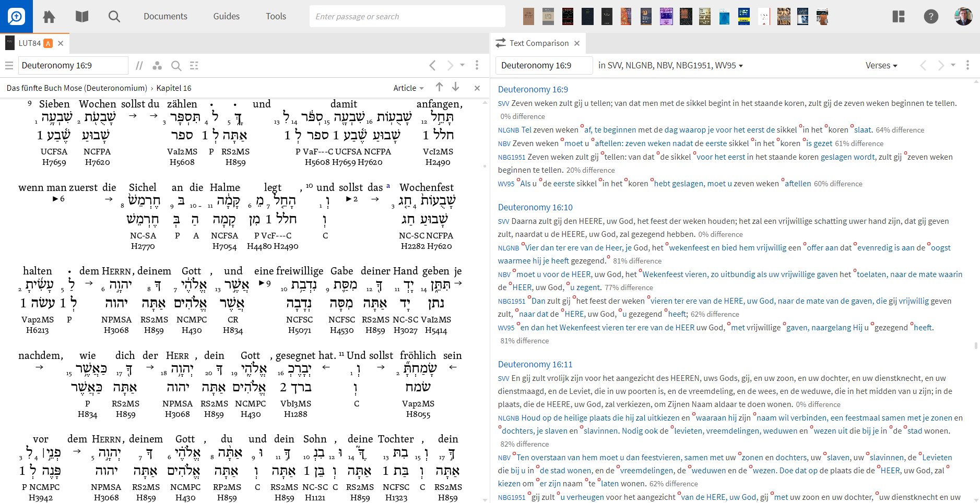This screenshot has height=503, width=980.
Task: Open the Documents menu
Action: click(x=166, y=16)
